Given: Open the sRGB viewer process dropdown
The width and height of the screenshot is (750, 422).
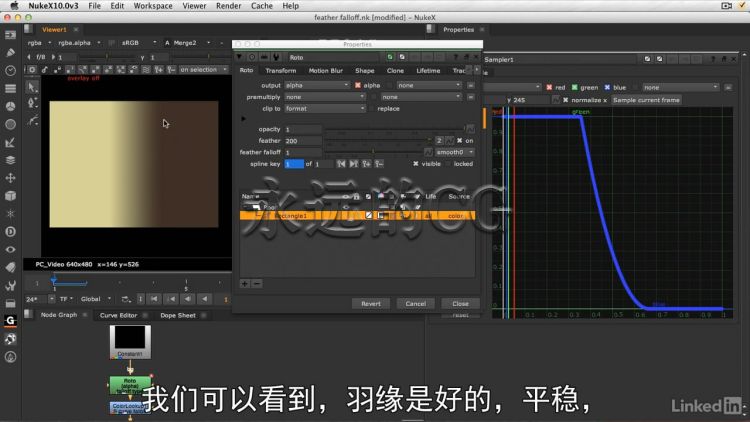Looking at the screenshot, I should click(138, 43).
